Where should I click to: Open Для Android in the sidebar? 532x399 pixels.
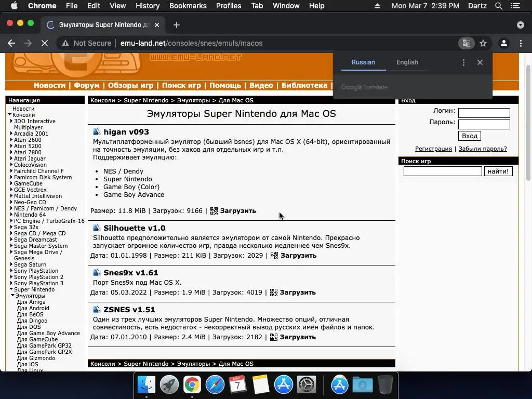pyautogui.click(x=33, y=309)
